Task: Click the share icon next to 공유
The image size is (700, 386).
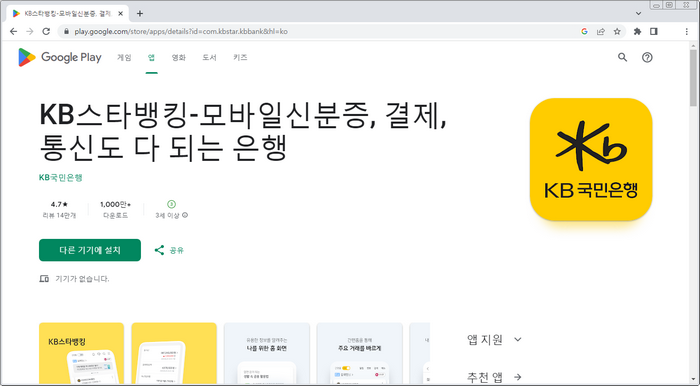Action: pyautogui.click(x=159, y=250)
